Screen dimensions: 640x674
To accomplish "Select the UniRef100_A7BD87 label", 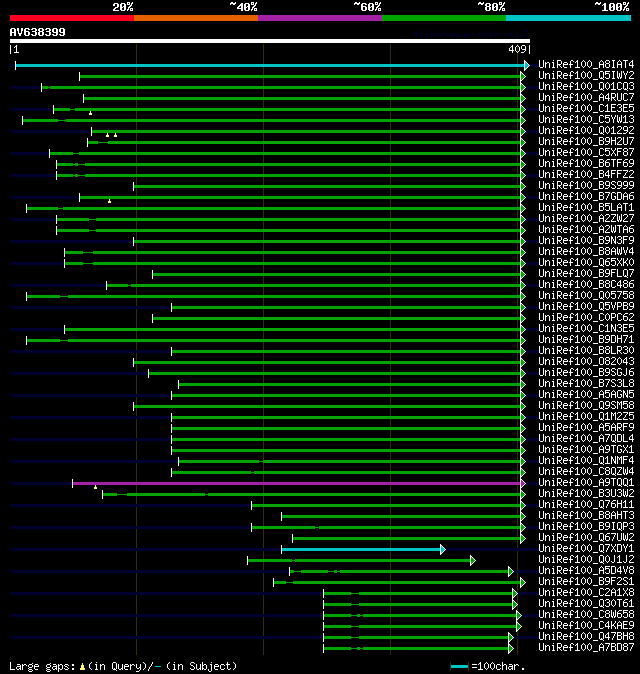I will pyautogui.click(x=586, y=647).
